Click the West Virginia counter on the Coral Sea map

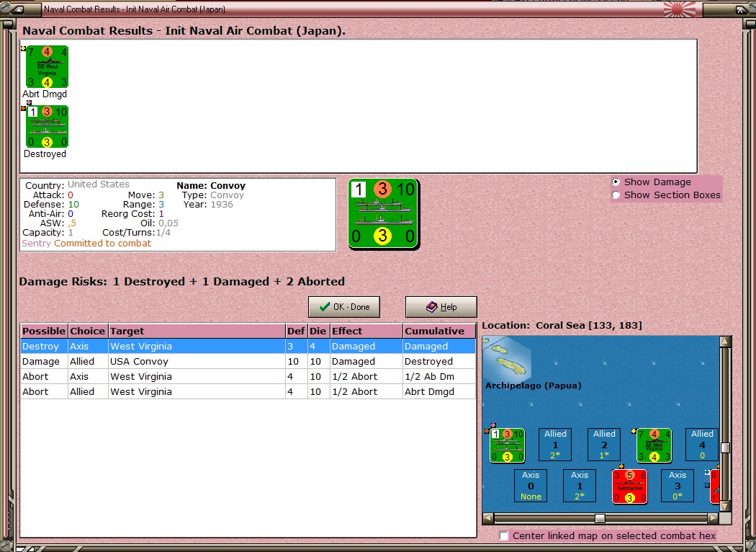click(x=654, y=445)
